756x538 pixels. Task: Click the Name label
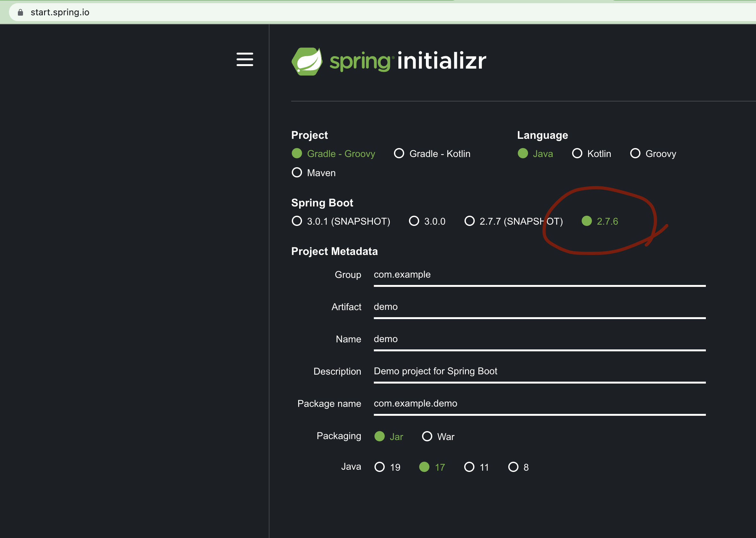(348, 339)
